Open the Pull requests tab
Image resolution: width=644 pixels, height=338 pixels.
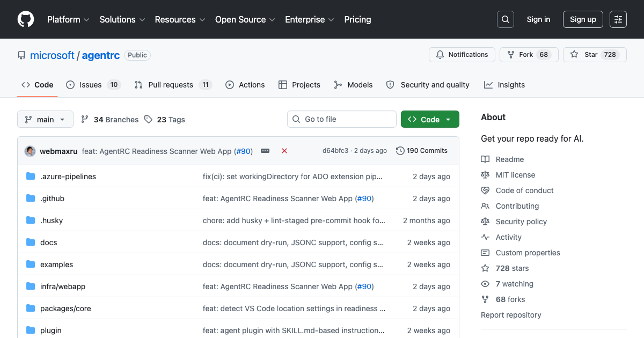tap(173, 85)
